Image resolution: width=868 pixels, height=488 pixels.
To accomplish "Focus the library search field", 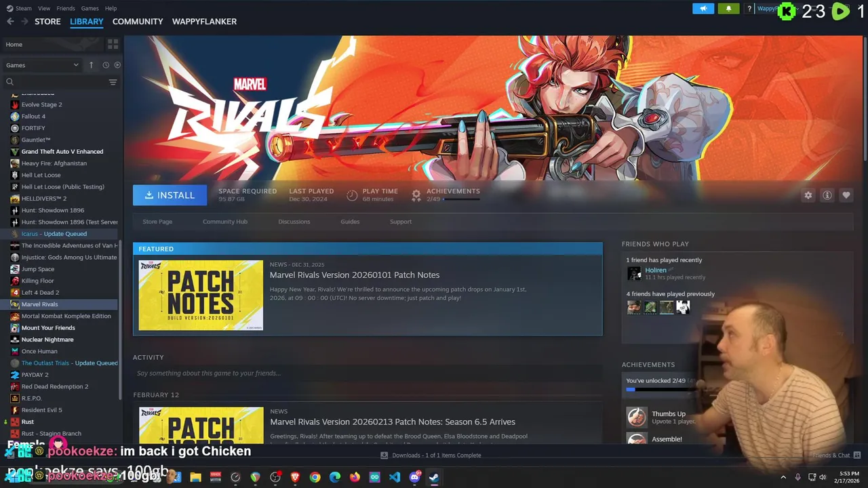I will 60,82.
